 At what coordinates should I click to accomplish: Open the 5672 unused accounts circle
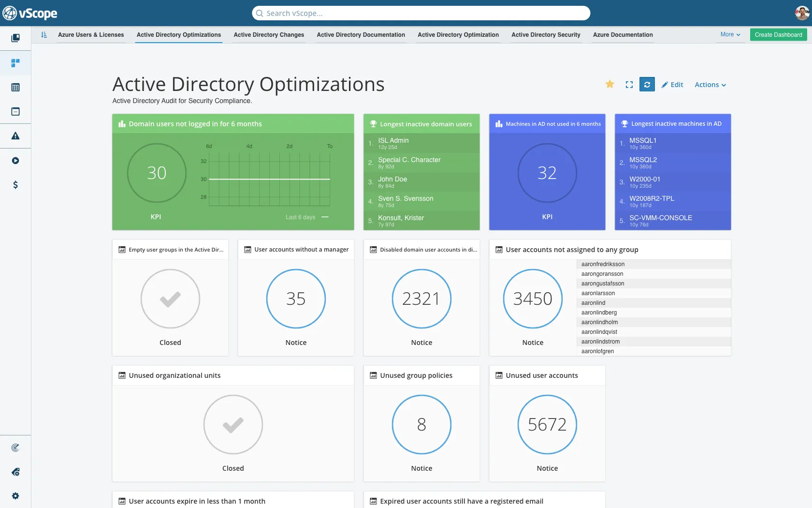tap(547, 424)
